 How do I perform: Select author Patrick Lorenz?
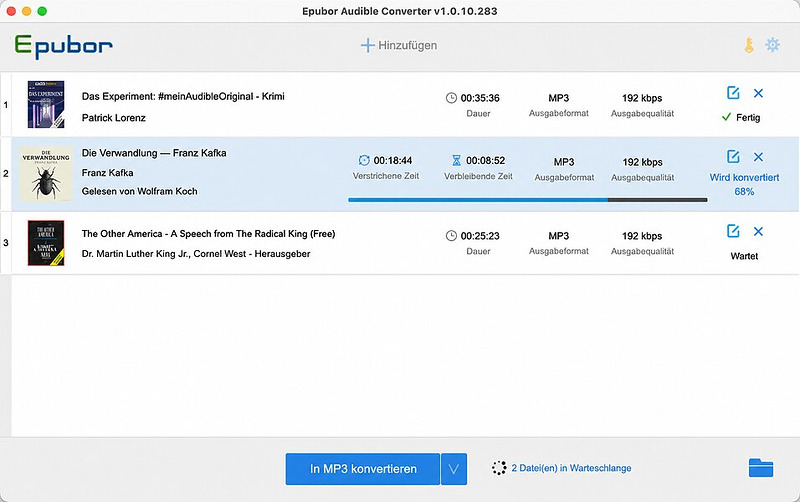click(x=114, y=118)
